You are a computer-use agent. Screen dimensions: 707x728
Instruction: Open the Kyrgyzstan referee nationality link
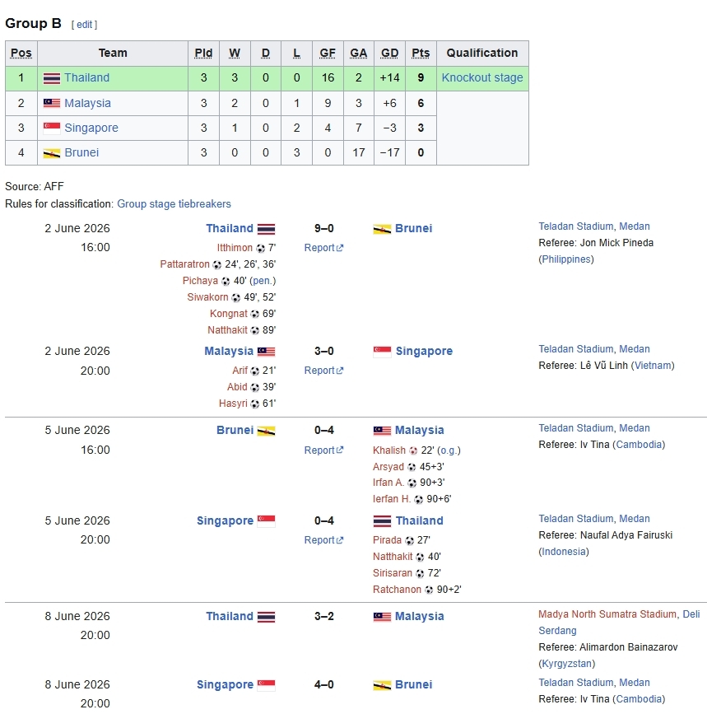pos(566,664)
